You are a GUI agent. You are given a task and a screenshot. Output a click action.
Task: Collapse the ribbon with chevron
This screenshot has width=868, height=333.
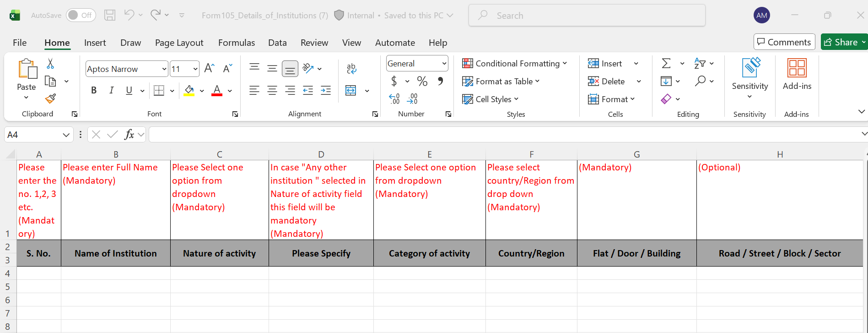[861, 112]
